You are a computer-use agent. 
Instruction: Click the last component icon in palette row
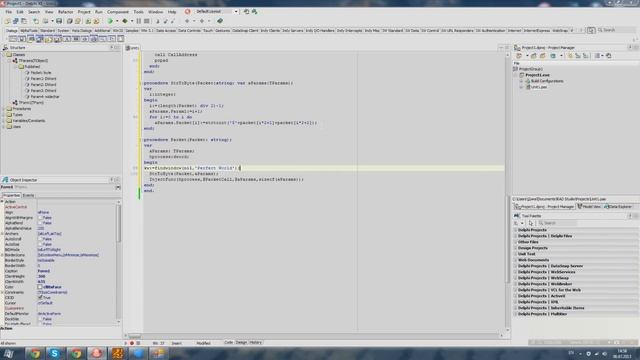(x=121, y=39)
